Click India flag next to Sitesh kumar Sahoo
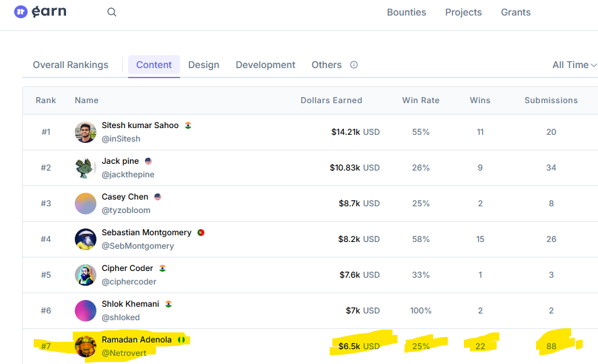This screenshot has height=364, width=598. [x=188, y=125]
